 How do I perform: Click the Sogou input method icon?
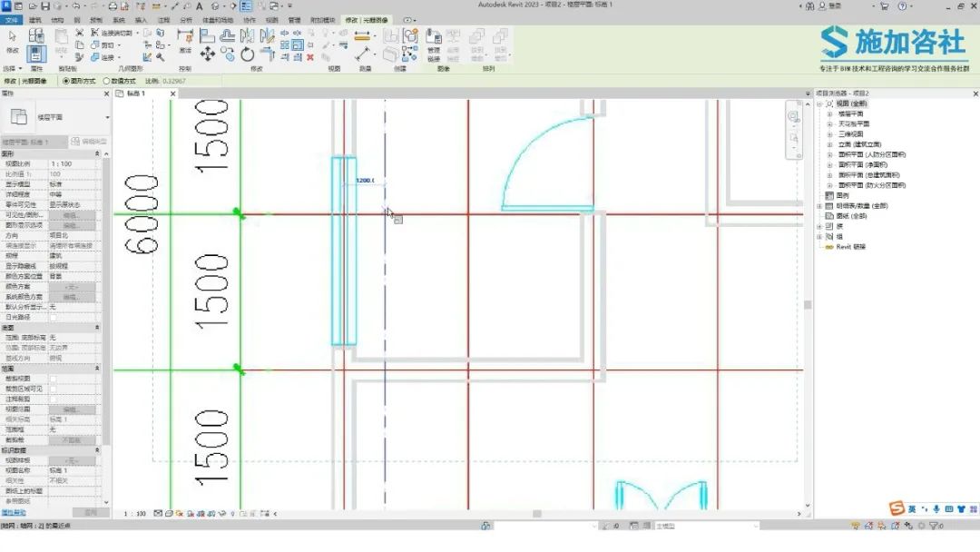897,508
